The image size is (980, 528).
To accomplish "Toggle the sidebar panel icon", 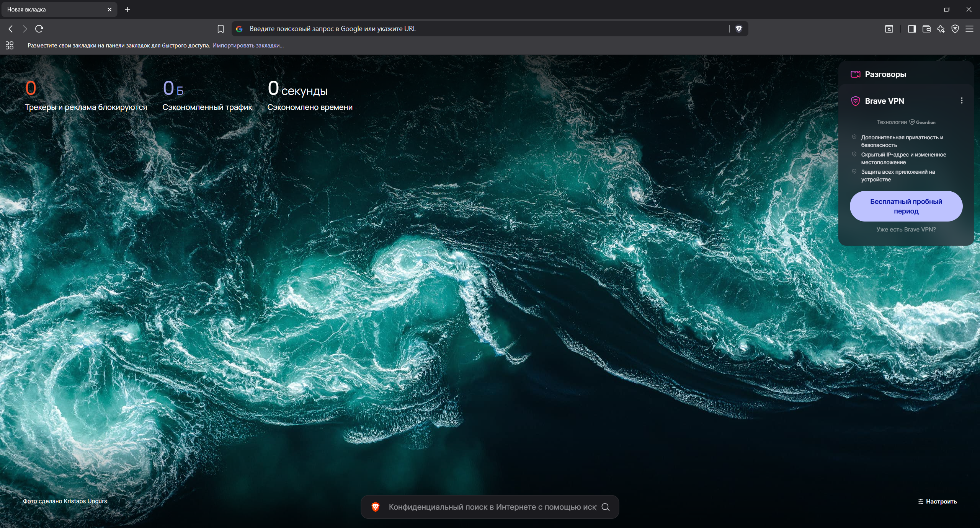I will tap(912, 29).
